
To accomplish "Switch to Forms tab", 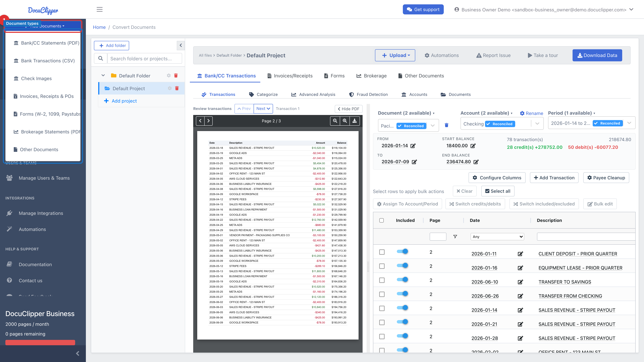I will [x=334, y=76].
